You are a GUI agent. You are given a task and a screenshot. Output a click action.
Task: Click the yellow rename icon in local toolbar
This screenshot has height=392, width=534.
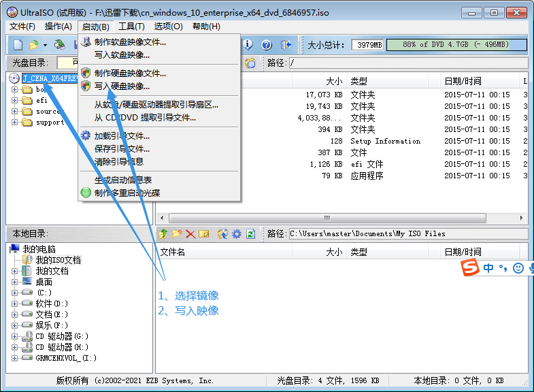203,234
